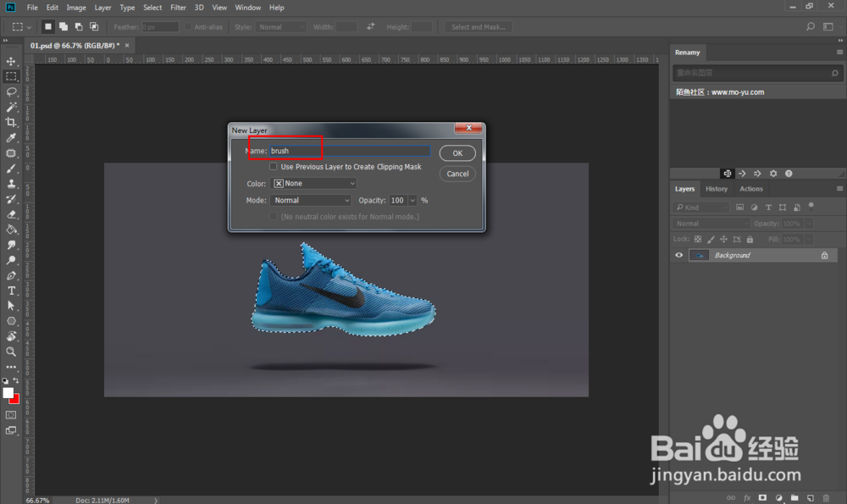Select the Path Selection tool
847x504 pixels.
click(11, 306)
